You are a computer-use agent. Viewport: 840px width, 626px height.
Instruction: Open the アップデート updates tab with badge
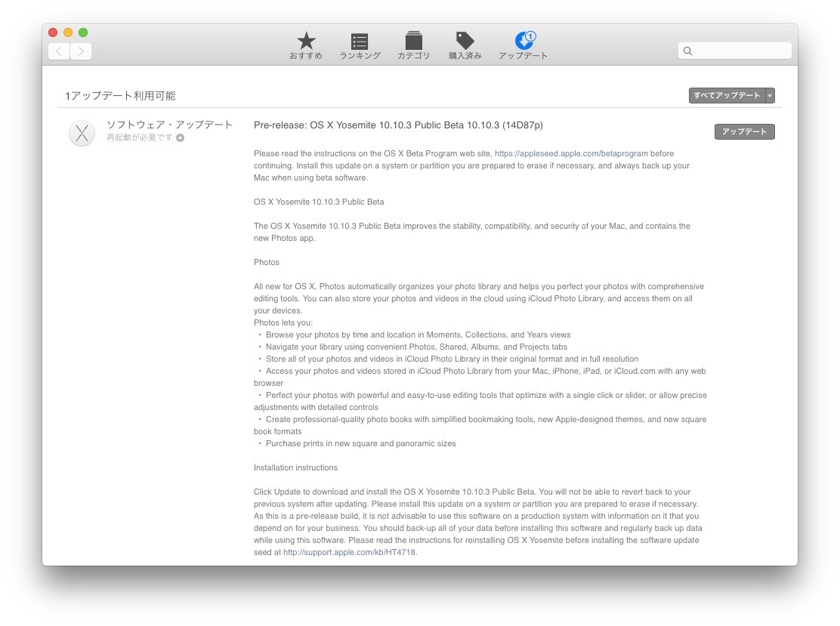click(x=523, y=45)
